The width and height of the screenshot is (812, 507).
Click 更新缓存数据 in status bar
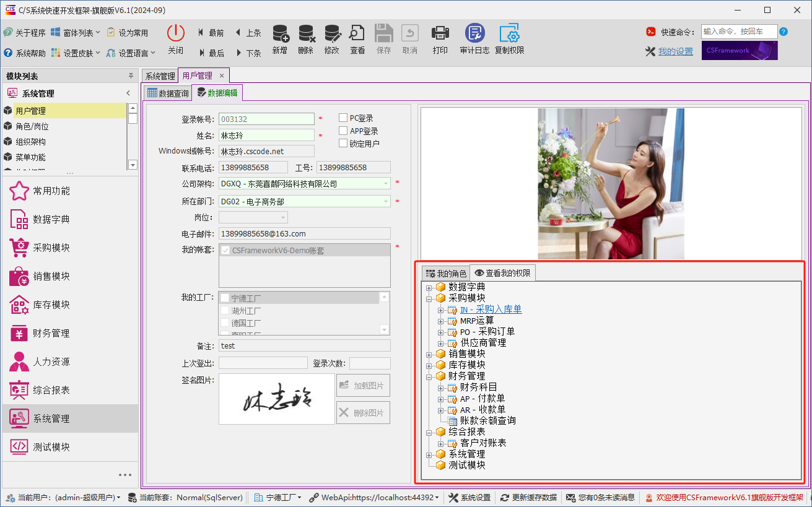pos(528,497)
